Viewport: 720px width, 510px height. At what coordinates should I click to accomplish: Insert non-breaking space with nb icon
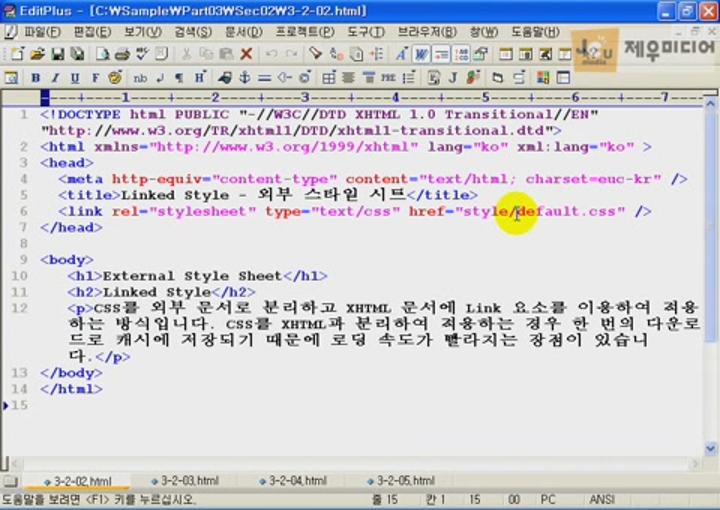coord(140,78)
